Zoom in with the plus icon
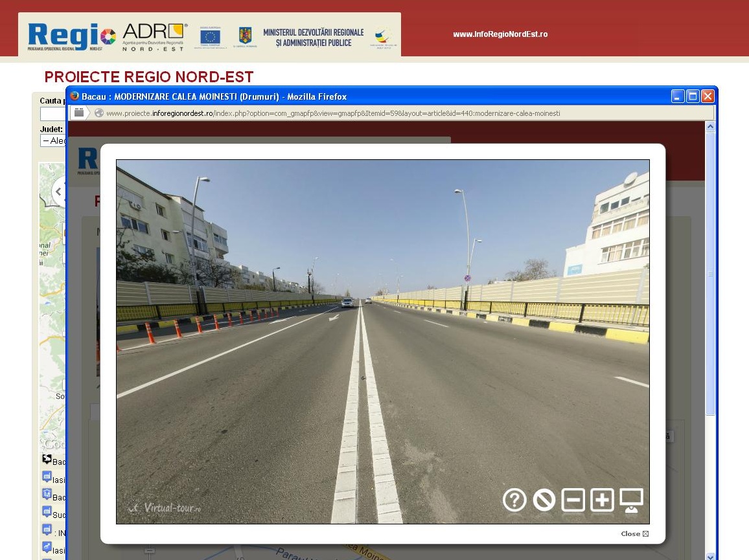749x560 pixels. [x=602, y=500]
